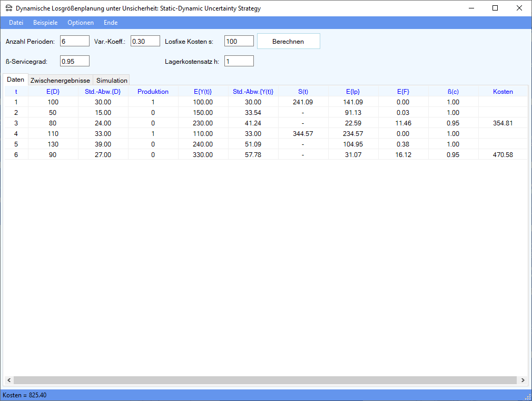This screenshot has height=401, width=532.
Task: Open the Optionen menu
Action: coord(81,23)
